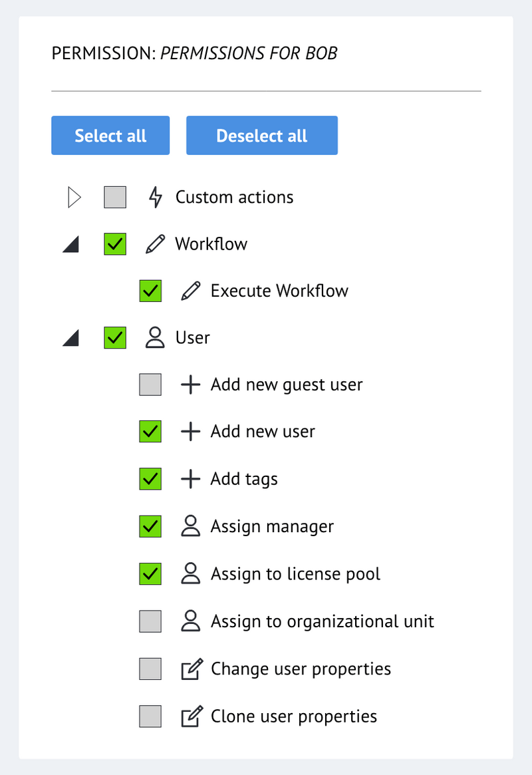Click the pencil icon beside Execute Workflow
This screenshot has width=532, height=775.
[x=191, y=291]
